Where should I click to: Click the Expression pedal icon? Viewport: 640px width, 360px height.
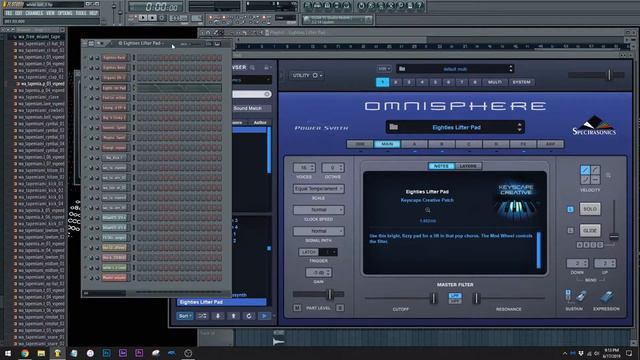pos(607,297)
